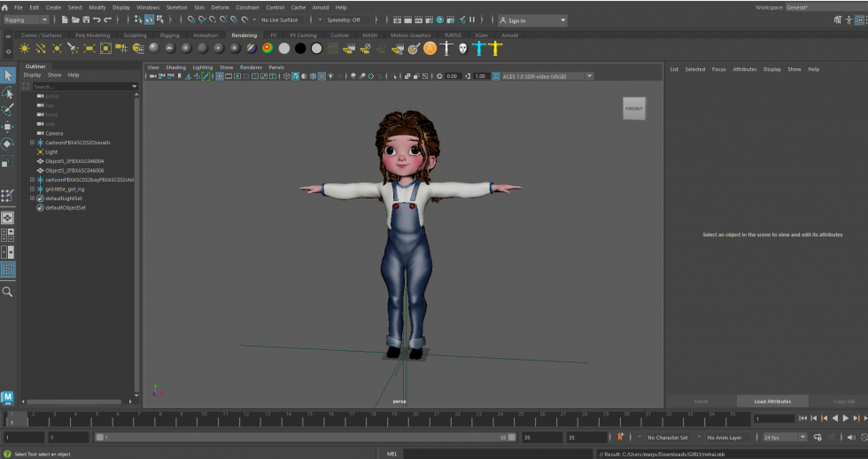Toggle the viewport color management ACES icon
868x459 pixels.
pos(496,76)
